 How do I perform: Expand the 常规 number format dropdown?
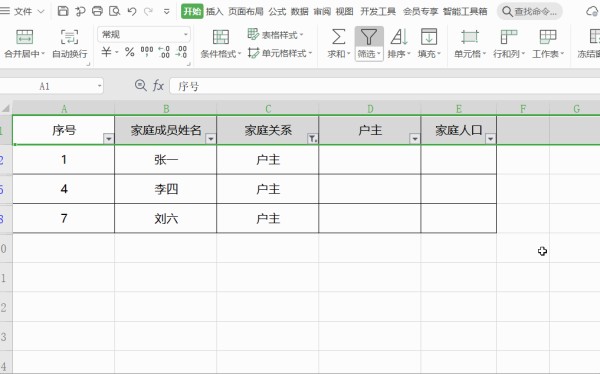point(186,34)
